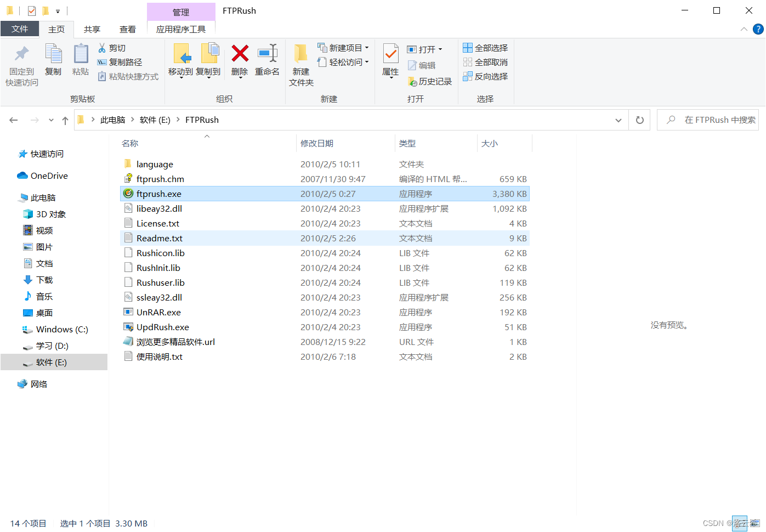766x532 pixels.
Task: Click Select None (全部取消) option
Action: [x=485, y=63]
